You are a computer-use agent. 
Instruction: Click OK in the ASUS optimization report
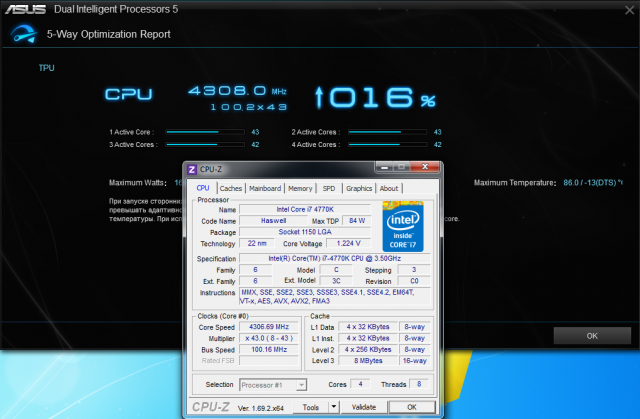592,336
